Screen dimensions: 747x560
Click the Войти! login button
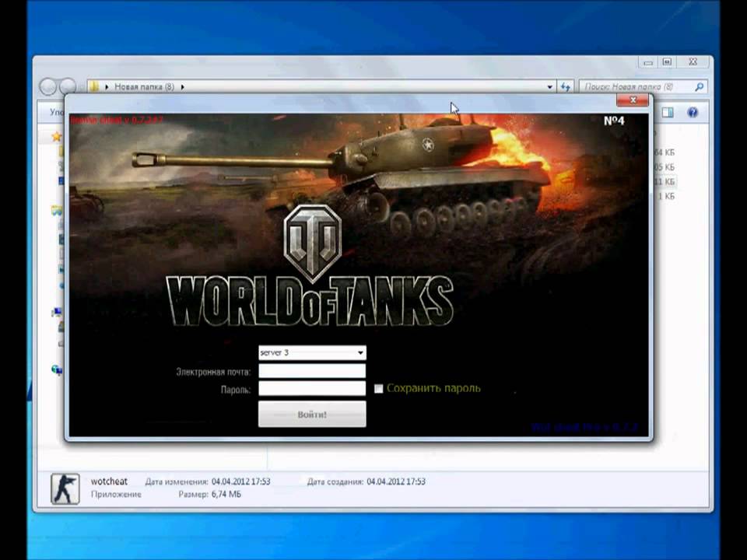tap(312, 415)
